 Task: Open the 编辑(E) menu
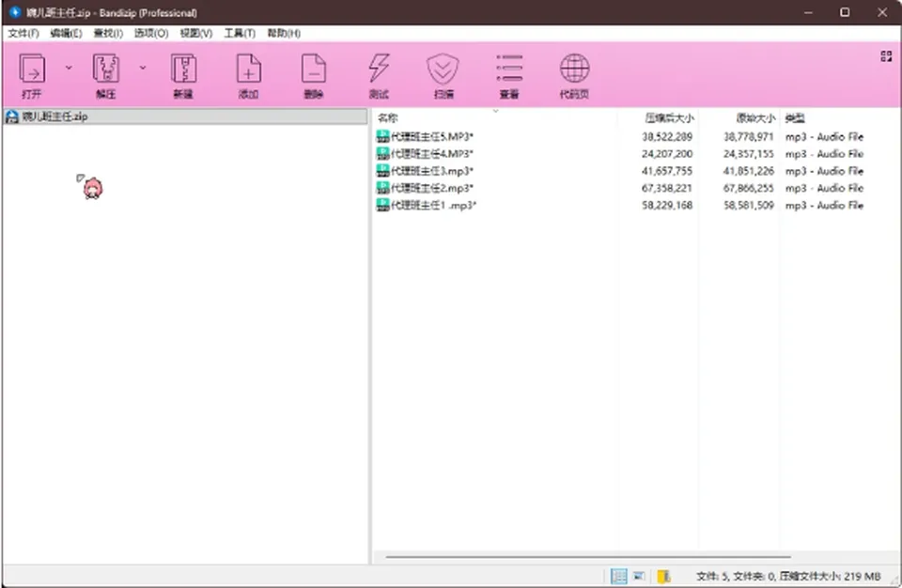tap(66, 34)
